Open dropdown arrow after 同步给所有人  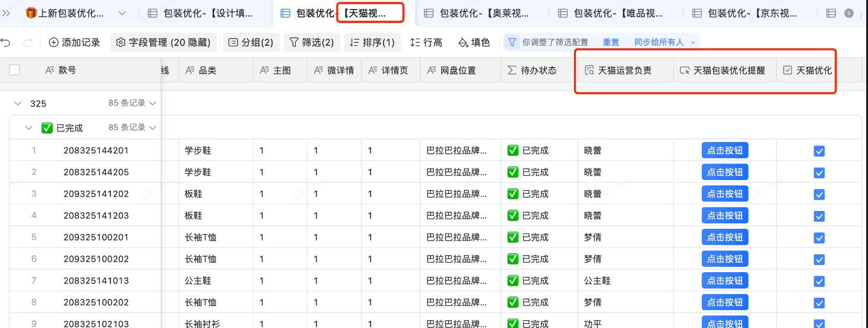(x=692, y=43)
